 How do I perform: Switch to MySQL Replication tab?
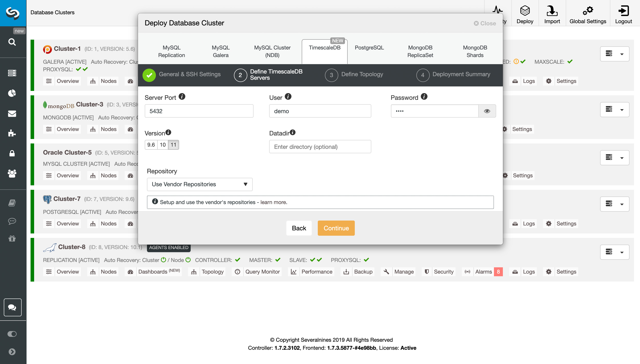click(x=171, y=51)
